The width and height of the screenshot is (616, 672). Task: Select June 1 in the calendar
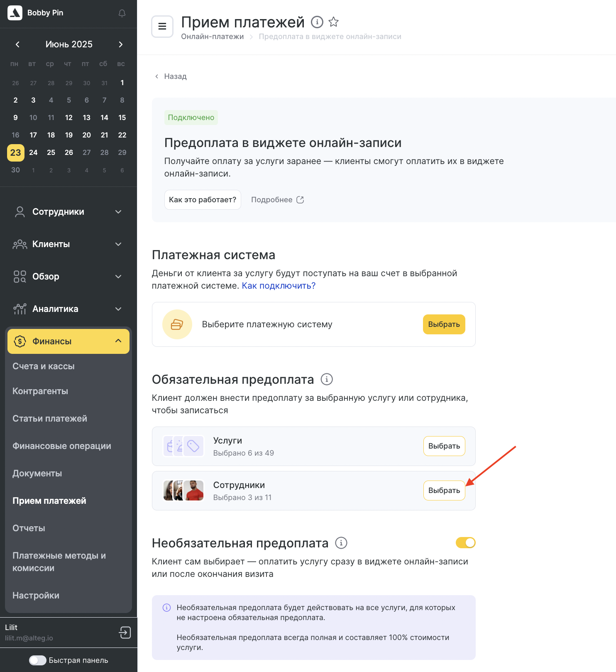click(122, 83)
